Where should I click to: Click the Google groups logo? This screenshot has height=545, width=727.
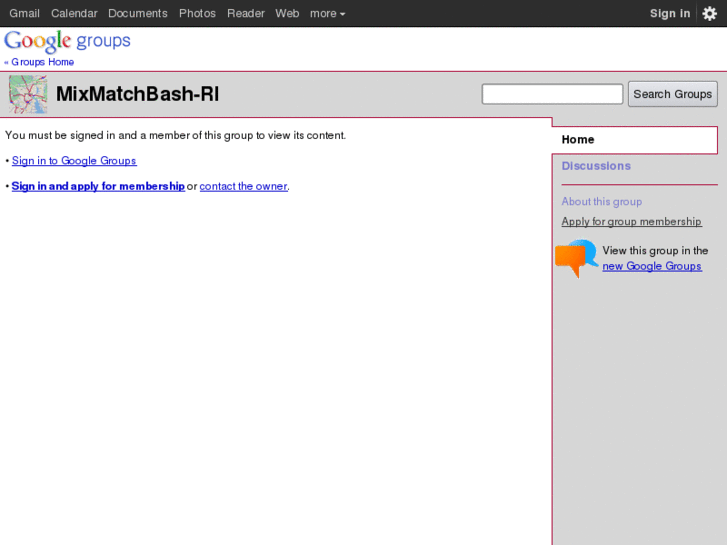pyautogui.click(x=67, y=41)
